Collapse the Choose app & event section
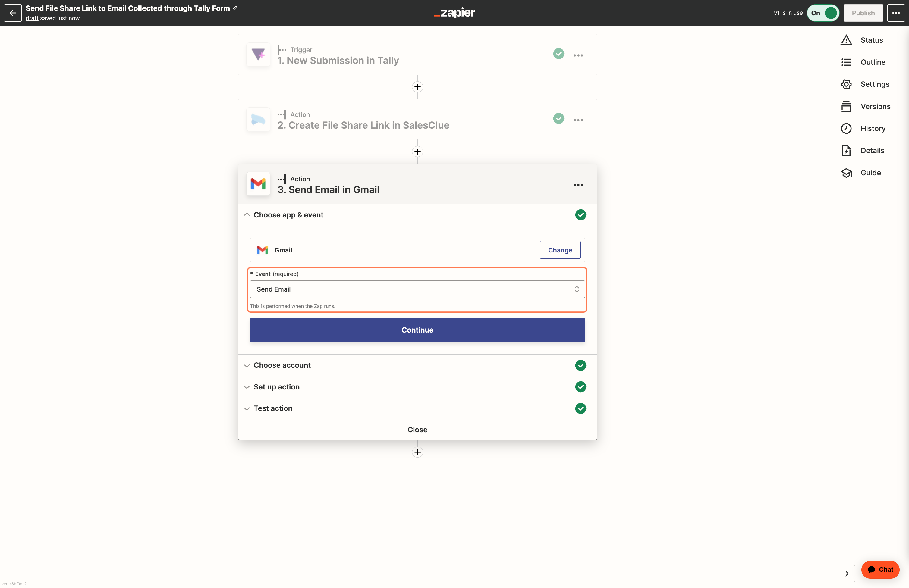Viewport: 909px width, 588px height. tap(417, 215)
